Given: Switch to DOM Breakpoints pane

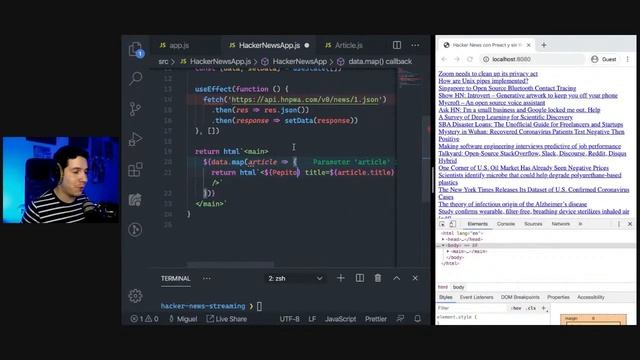Looking at the screenshot, I should [x=520, y=297].
